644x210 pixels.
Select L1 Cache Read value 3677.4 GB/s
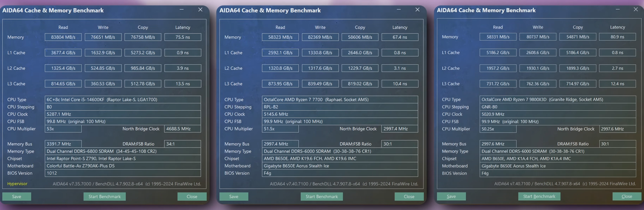tap(63, 53)
